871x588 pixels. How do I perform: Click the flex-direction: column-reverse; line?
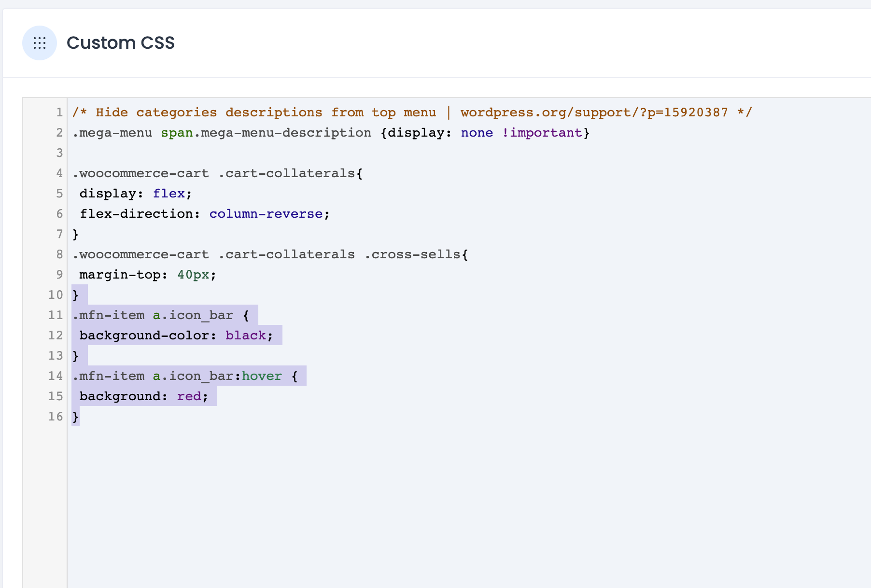[205, 214]
